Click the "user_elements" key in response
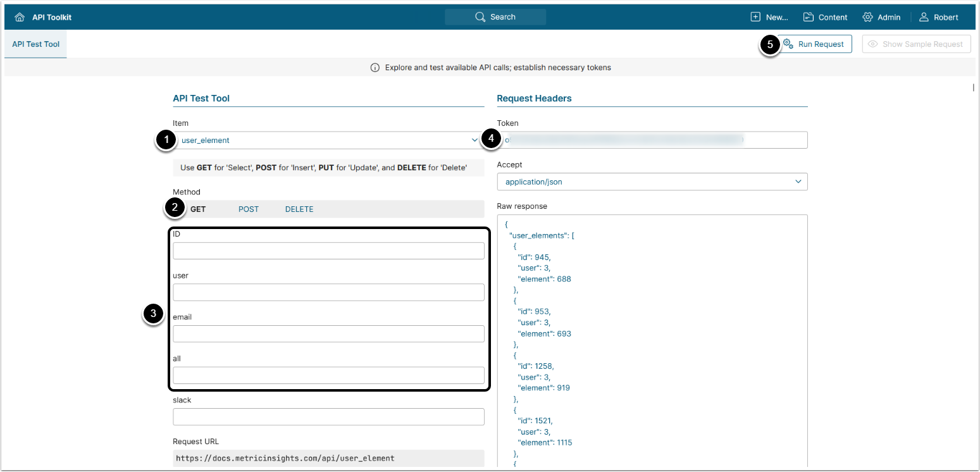The width and height of the screenshot is (980, 472). tap(538, 235)
